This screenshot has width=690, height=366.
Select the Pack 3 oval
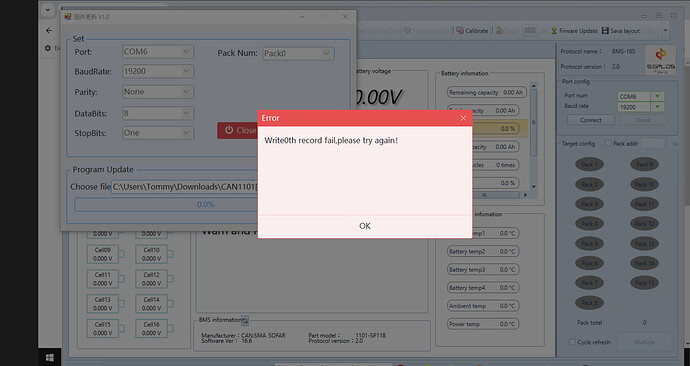[x=589, y=204]
